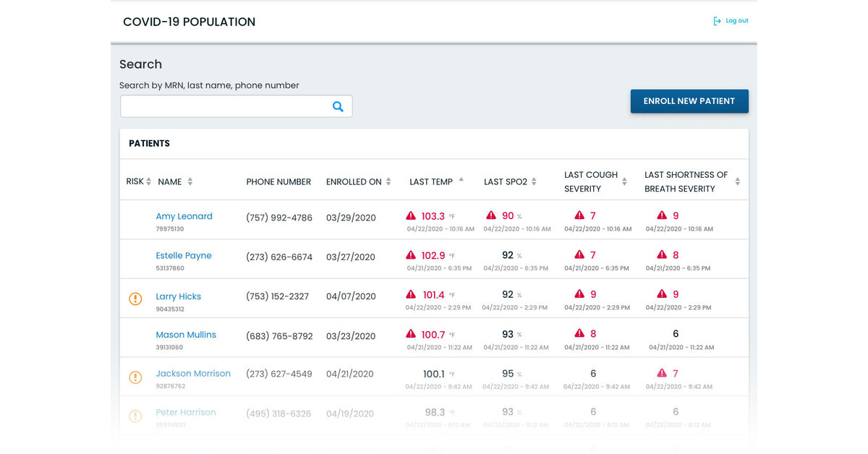
Task: Click the warning icon on Jackson Morrison's breath severity
Action: coord(661,373)
